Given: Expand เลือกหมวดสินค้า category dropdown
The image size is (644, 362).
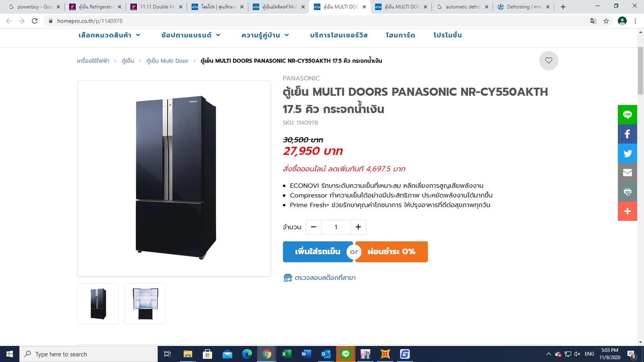Looking at the screenshot, I should coord(109,35).
